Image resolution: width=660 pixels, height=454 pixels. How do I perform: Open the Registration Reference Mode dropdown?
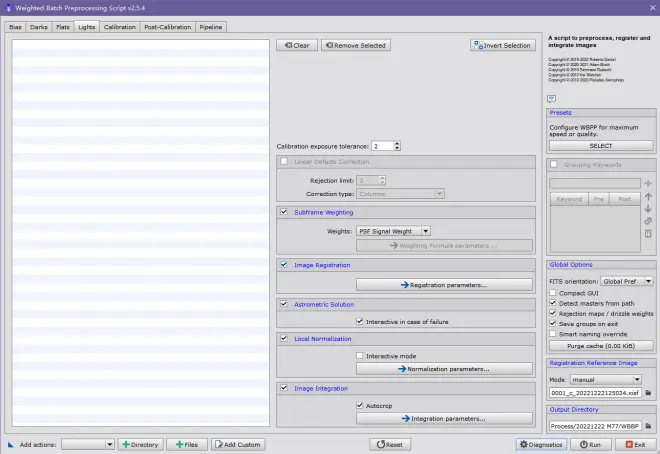pos(606,380)
